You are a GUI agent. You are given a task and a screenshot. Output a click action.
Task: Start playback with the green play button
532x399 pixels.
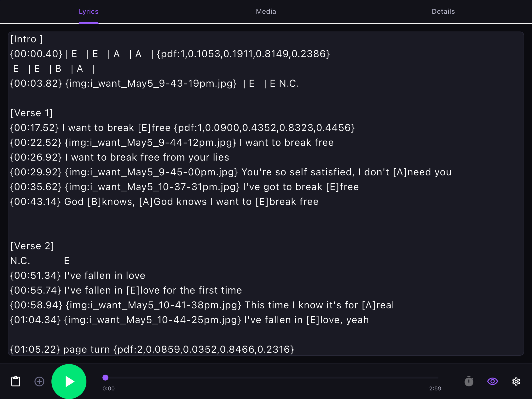click(x=69, y=381)
